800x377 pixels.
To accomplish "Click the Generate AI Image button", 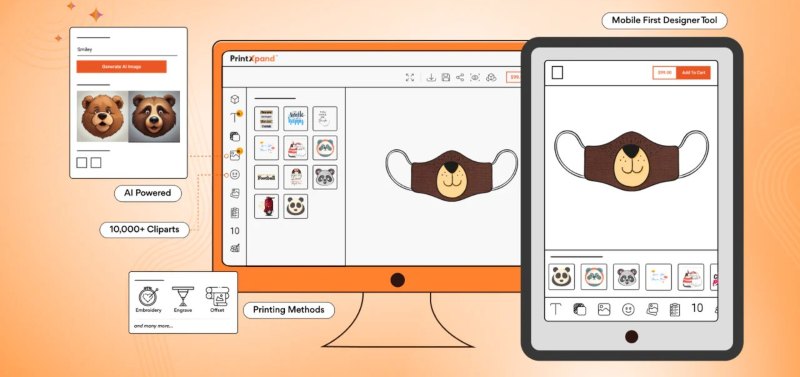I will click(121, 67).
